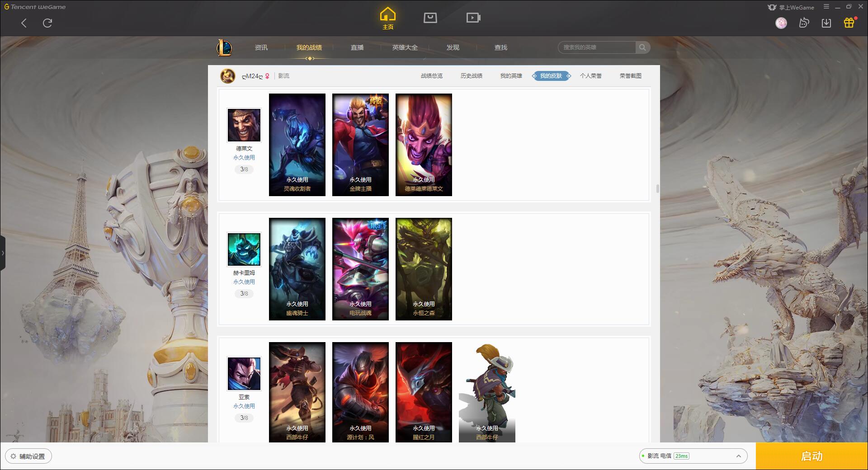Click the 亚索 champion portrait
The image size is (868, 470).
244,374
